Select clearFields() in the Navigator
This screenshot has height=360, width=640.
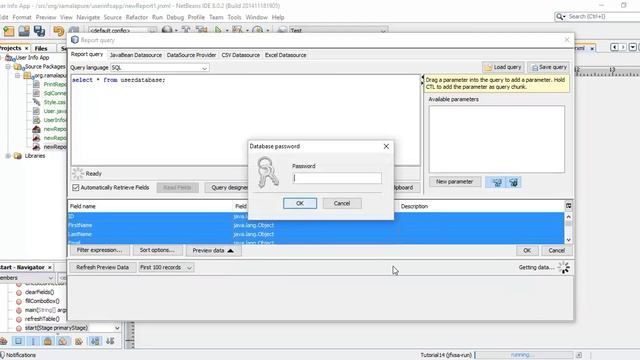[x=40, y=292]
